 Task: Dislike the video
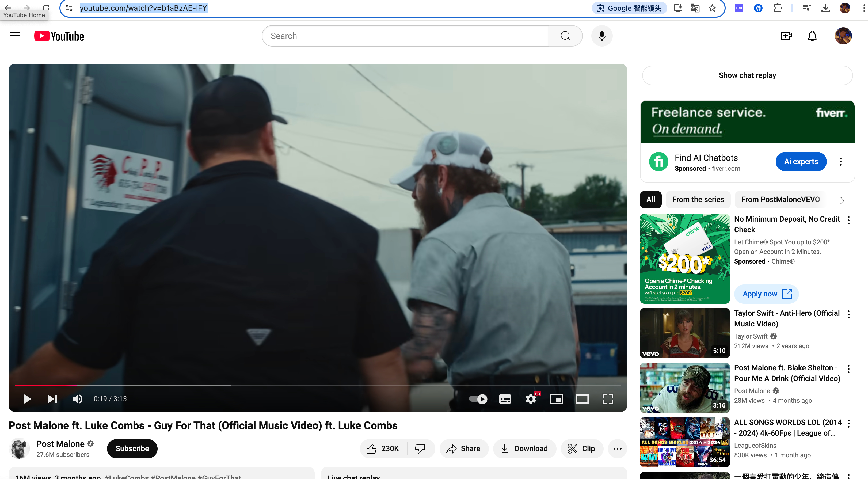click(420, 449)
